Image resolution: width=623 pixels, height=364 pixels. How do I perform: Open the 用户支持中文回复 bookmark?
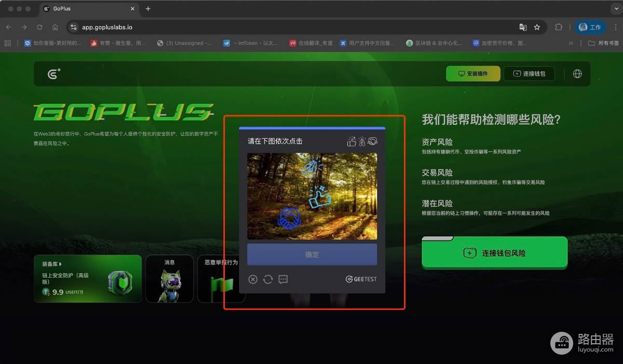(x=367, y=43)
